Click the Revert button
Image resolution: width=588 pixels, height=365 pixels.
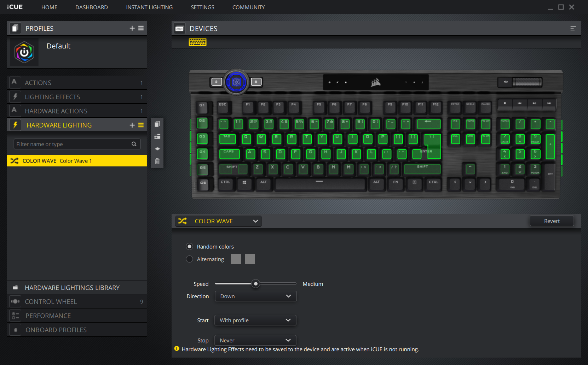tap(552, 221)
